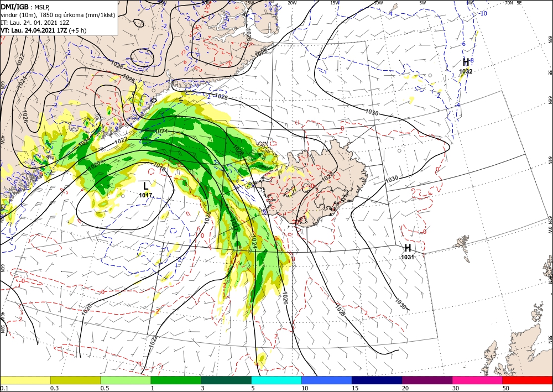
Task: Click the 10W longitude label at top
Action: [378, 3]
